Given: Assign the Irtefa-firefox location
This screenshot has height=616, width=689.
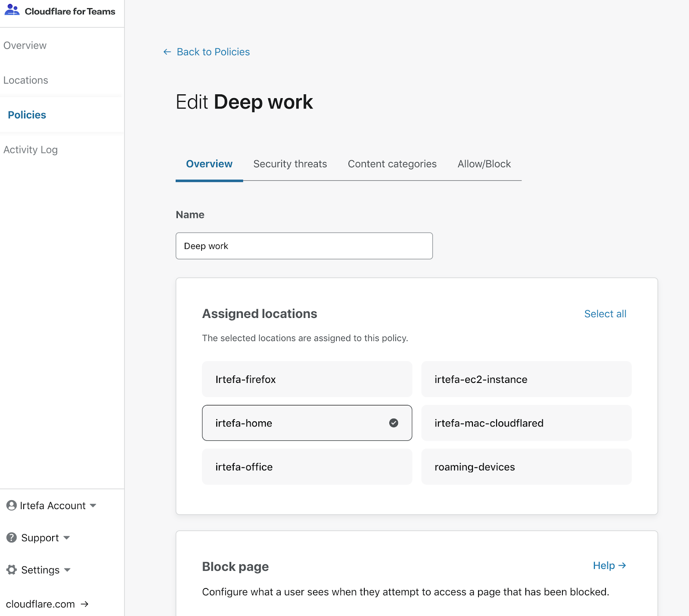Looking at the screenshot, I should (x=307, y=379).
